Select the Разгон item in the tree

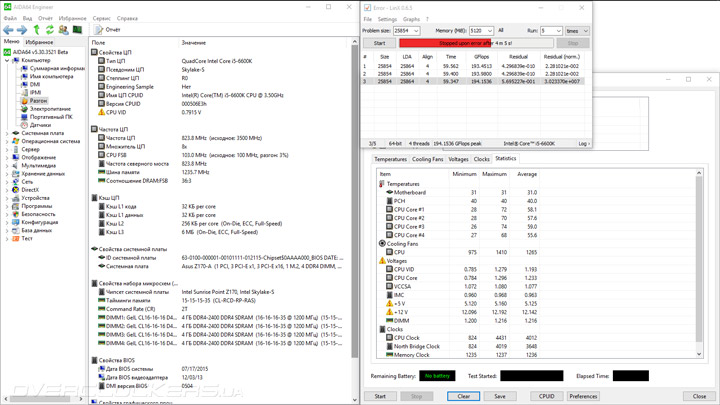point(39,101)
